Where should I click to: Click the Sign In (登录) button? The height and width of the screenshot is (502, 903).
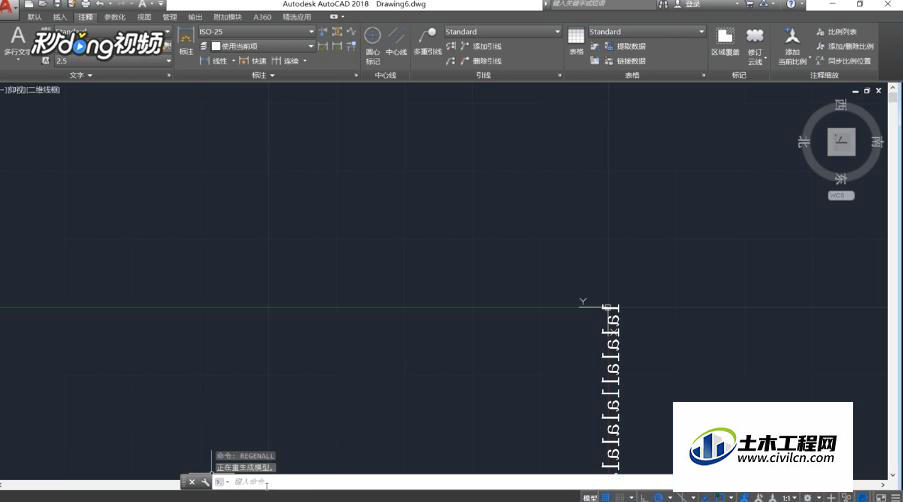point(688,4)
